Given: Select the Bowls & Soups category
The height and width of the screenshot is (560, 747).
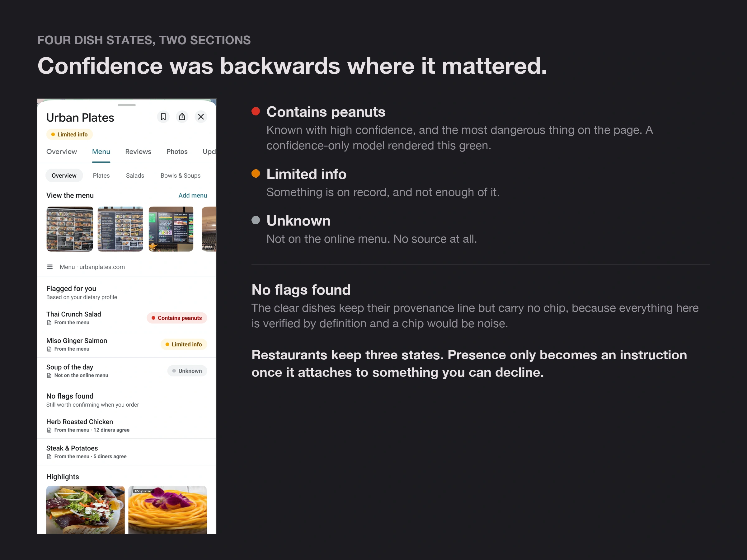Looking at the screenshot, I should click(x=181, y=175).
